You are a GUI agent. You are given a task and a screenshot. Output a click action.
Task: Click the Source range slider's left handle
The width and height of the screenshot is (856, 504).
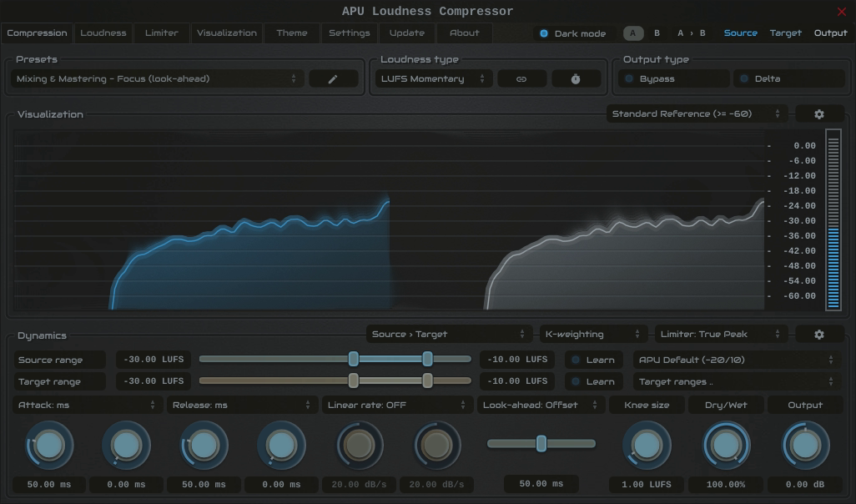(x=354, y=359)
